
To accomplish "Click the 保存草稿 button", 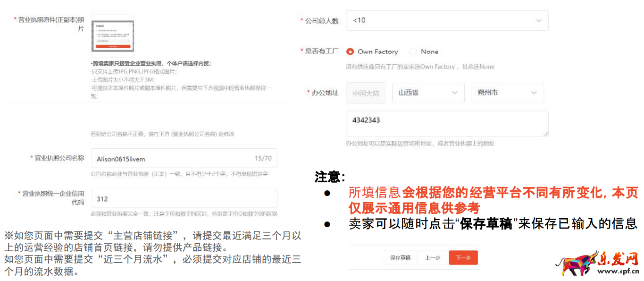I will coord(399,258).
